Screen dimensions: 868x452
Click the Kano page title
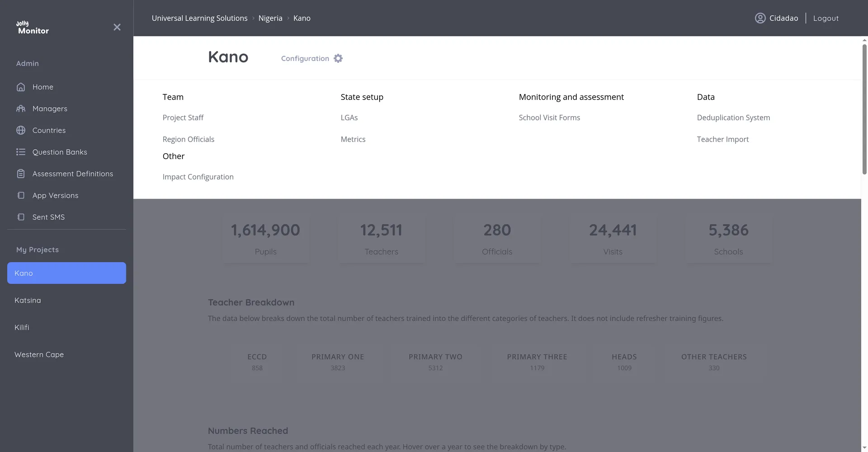(x=228, y=57)
